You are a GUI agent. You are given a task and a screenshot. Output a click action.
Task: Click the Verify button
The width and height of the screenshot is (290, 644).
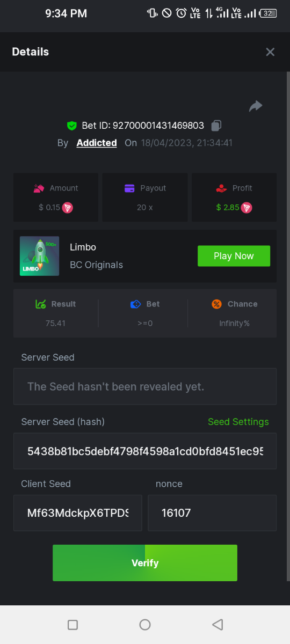145,563
